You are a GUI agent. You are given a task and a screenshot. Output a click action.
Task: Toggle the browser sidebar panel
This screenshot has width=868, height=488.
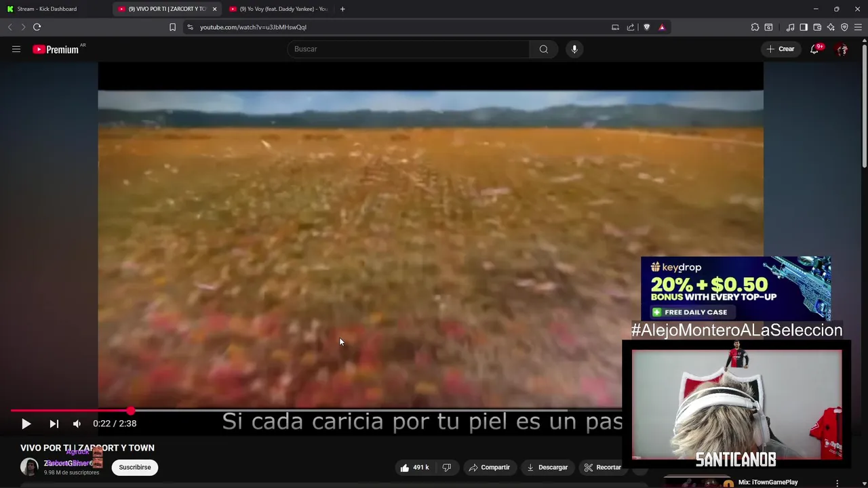tap(804, 27)
